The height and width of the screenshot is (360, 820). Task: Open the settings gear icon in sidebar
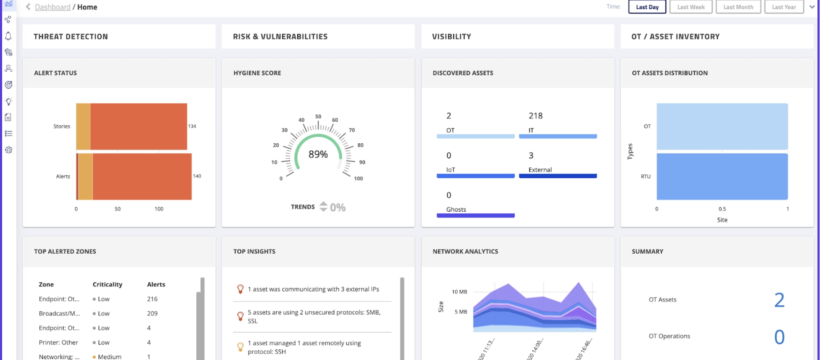point(8,150)
